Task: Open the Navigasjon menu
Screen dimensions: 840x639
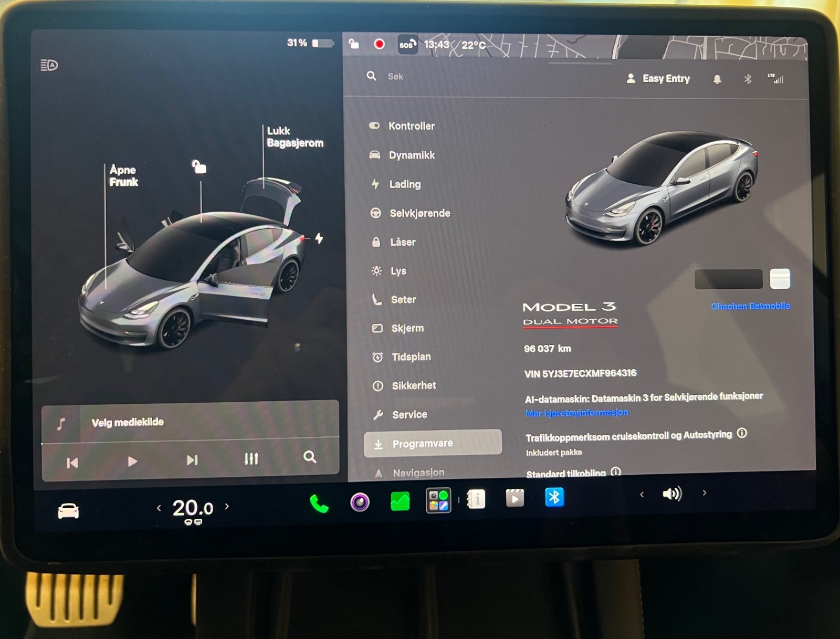Action: tap(409, 473)
